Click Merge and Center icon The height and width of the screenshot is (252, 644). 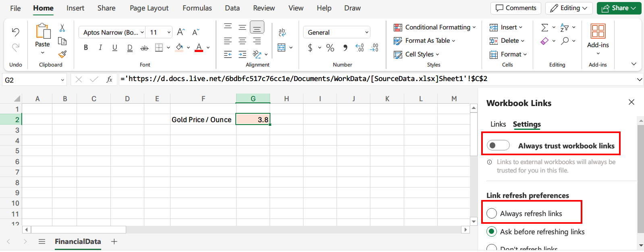282,48
